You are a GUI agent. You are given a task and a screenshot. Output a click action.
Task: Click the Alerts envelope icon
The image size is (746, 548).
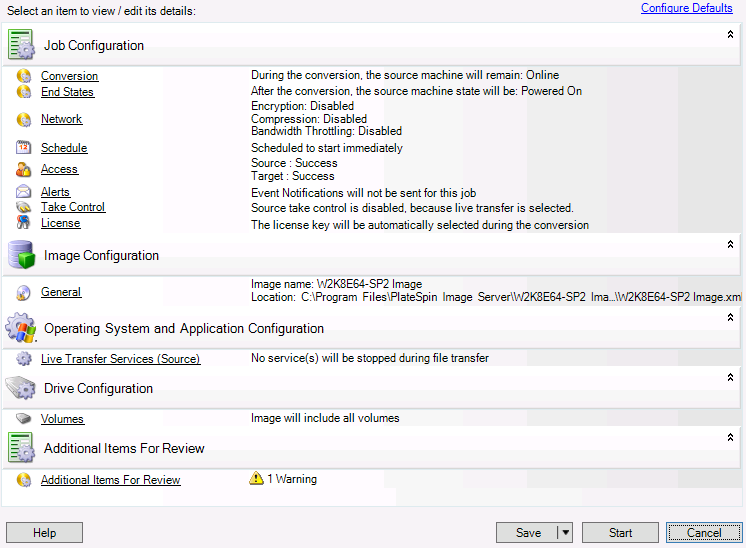pos(23,192)
